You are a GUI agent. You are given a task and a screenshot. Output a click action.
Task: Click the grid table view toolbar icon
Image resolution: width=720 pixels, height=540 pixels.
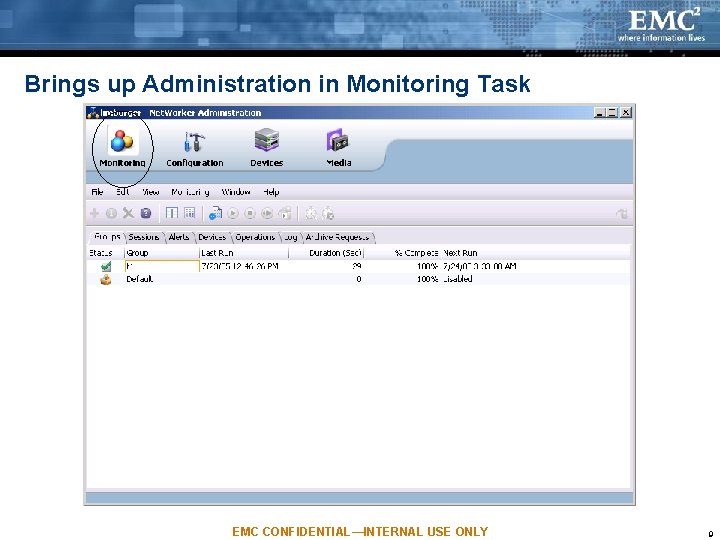[x=189, y=213]
